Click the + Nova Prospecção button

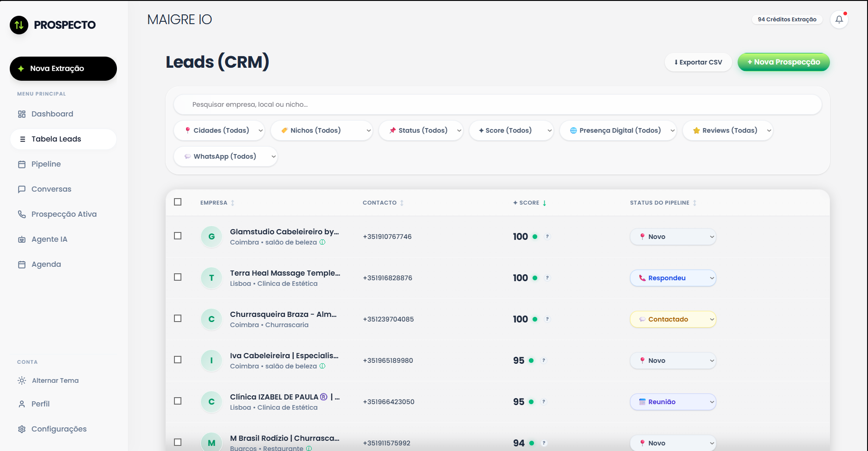tap(784, 62)
